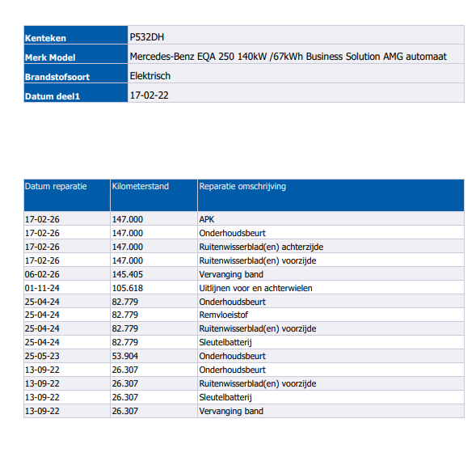Image resolution: width=476 pixels, height=461 pixels.
Task: Select the license plate value P532DH
Action: click(x=146, y=37)
